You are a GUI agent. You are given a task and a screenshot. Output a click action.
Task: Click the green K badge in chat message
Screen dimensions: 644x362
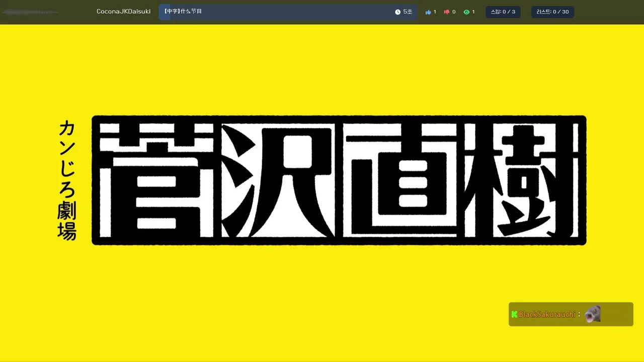(514, 314)
